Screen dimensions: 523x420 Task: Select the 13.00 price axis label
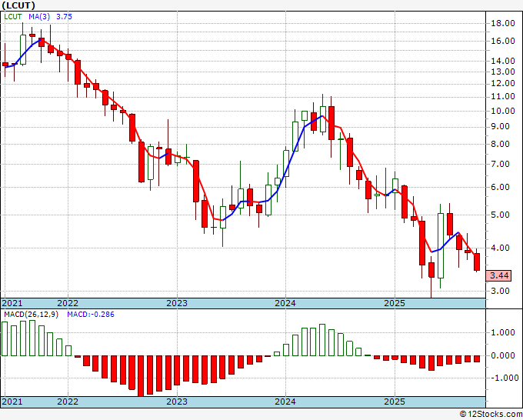pyautogui.click(x=503, y=72)
